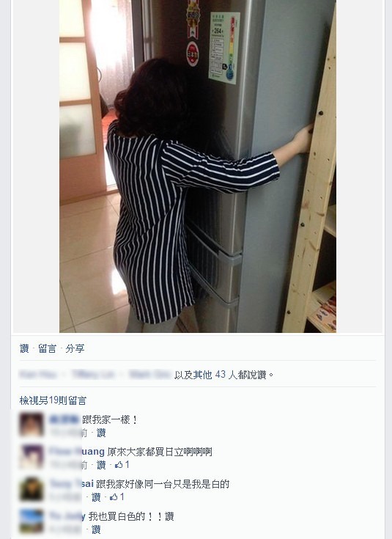Screen dimensions: 392x539
Task: Open first blurred liker name
Action: point(38,374)
